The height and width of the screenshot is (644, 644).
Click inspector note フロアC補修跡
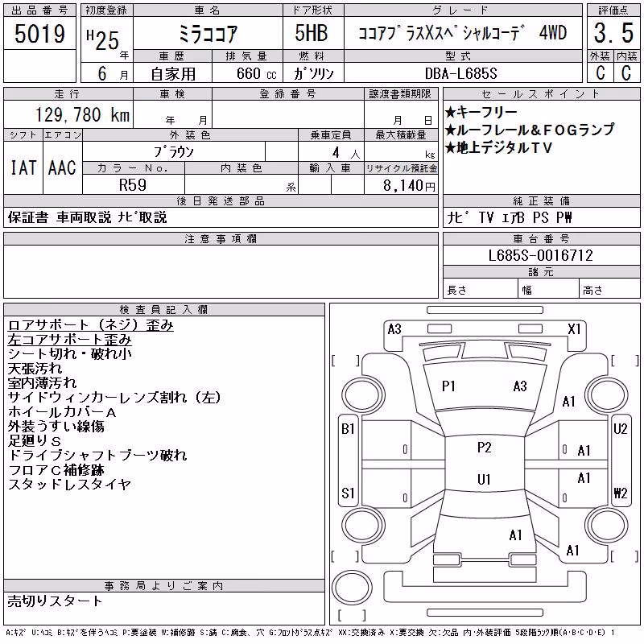tap(56, 469)
